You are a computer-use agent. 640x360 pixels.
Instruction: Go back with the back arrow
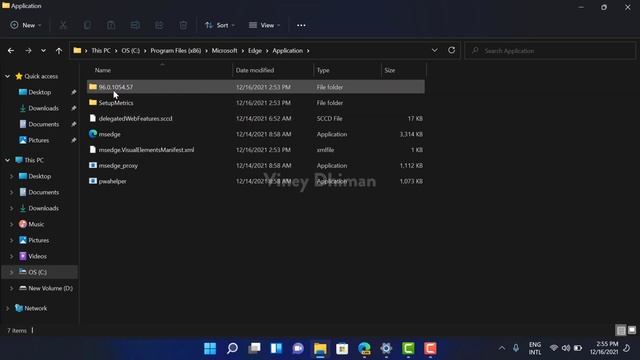11,51
